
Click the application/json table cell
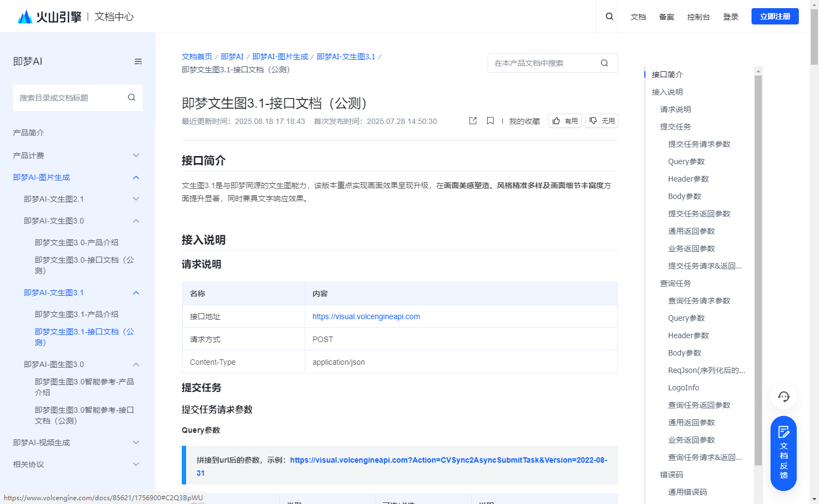461,362
